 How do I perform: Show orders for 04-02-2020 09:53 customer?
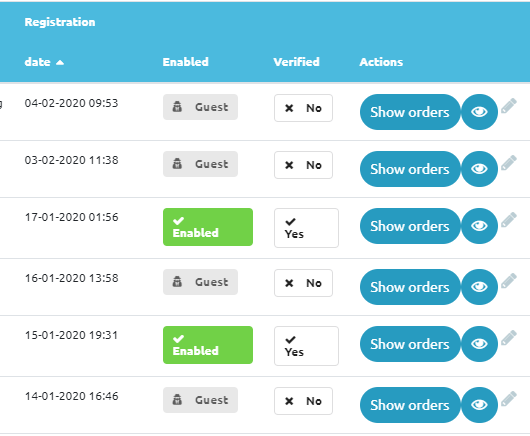click(x=410, y=112)
